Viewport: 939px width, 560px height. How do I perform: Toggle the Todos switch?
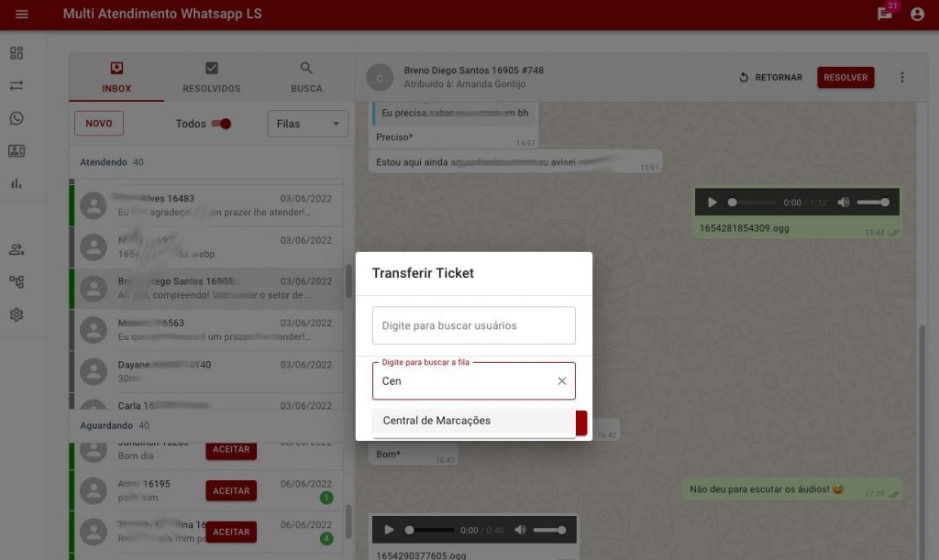coord(221,124)
